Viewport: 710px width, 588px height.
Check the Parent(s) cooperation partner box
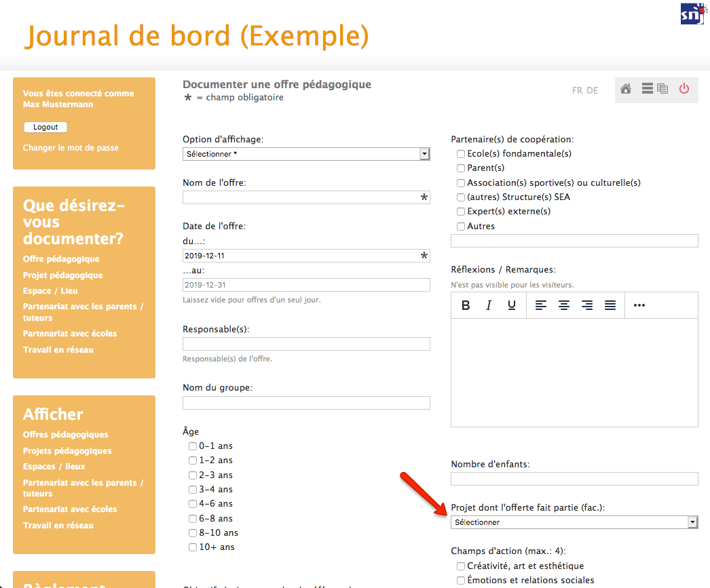[461, 168]
